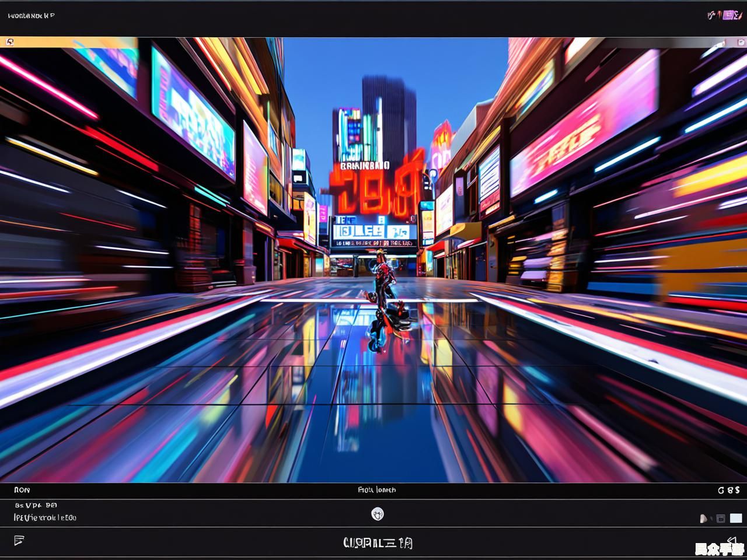
Task: Select the white swatch in lower-right bar
Action: coord(736,518)
